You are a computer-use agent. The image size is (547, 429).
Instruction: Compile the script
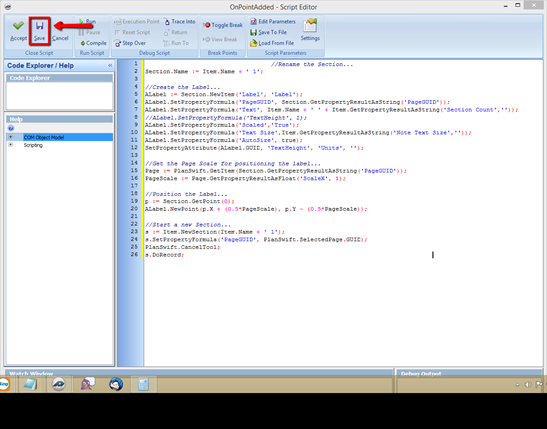93,43
